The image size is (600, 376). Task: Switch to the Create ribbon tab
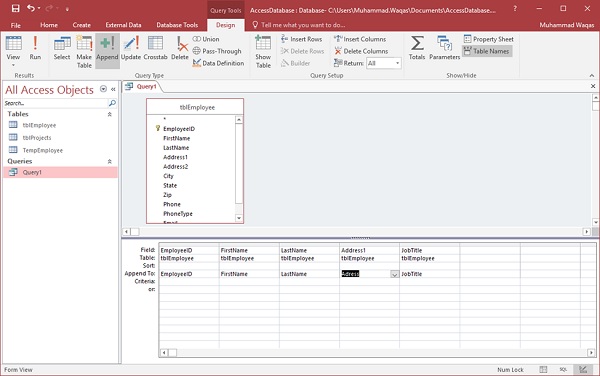tap(82, 25)
